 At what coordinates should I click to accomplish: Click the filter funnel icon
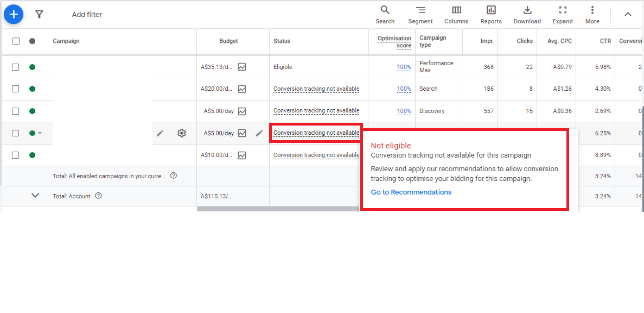(x=39, y=14)
